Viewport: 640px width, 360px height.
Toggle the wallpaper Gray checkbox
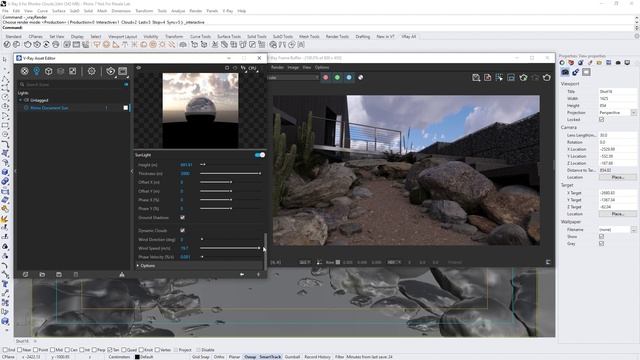pyautogui.click(x=601, y=243)
